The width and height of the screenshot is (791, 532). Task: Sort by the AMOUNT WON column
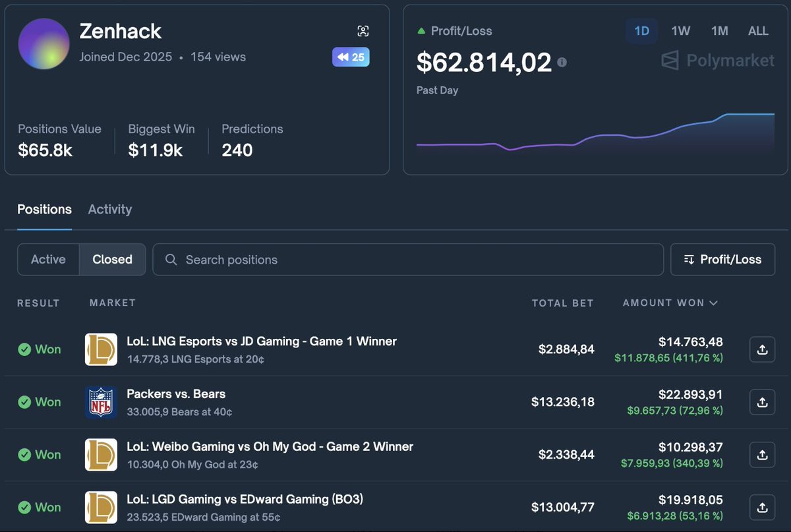pyautogui.click(x=670, y=303)
